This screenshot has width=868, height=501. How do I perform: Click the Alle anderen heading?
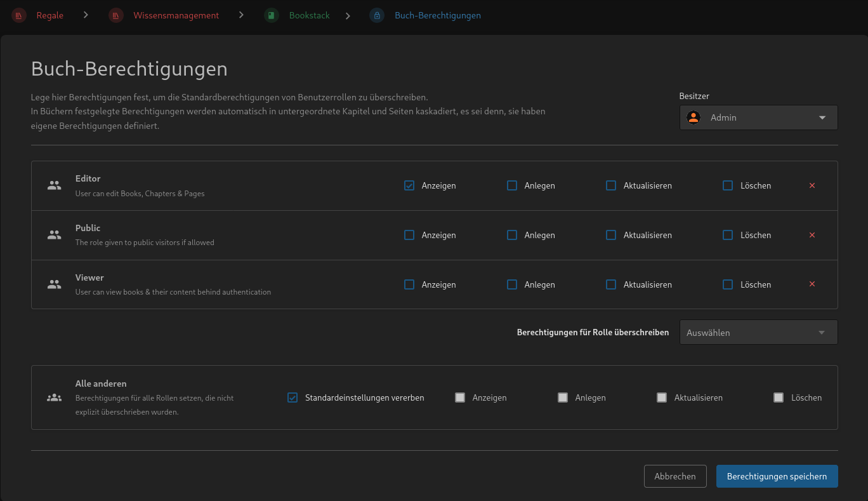tap(101, 384)
